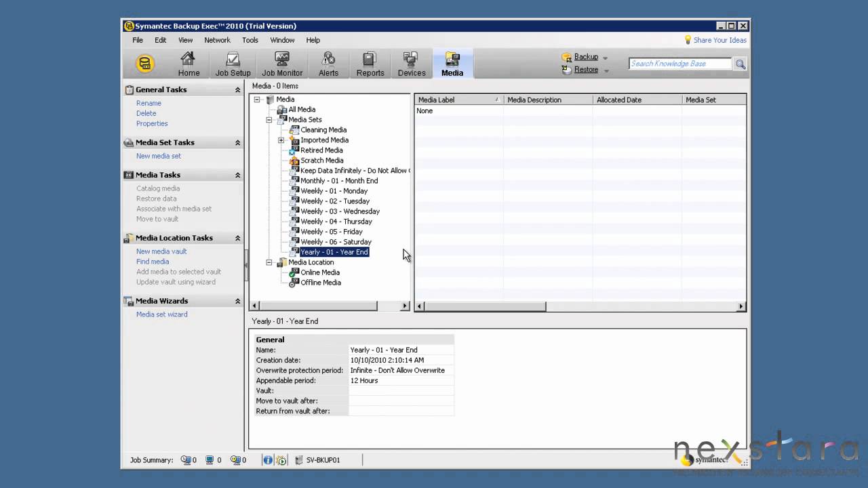Click inside Search Knowledge Base field

click(x=680, y=64)
